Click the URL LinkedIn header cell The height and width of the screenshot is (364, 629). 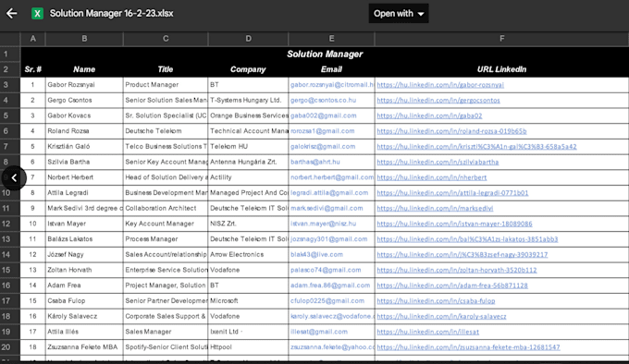(x=501, y=69)
